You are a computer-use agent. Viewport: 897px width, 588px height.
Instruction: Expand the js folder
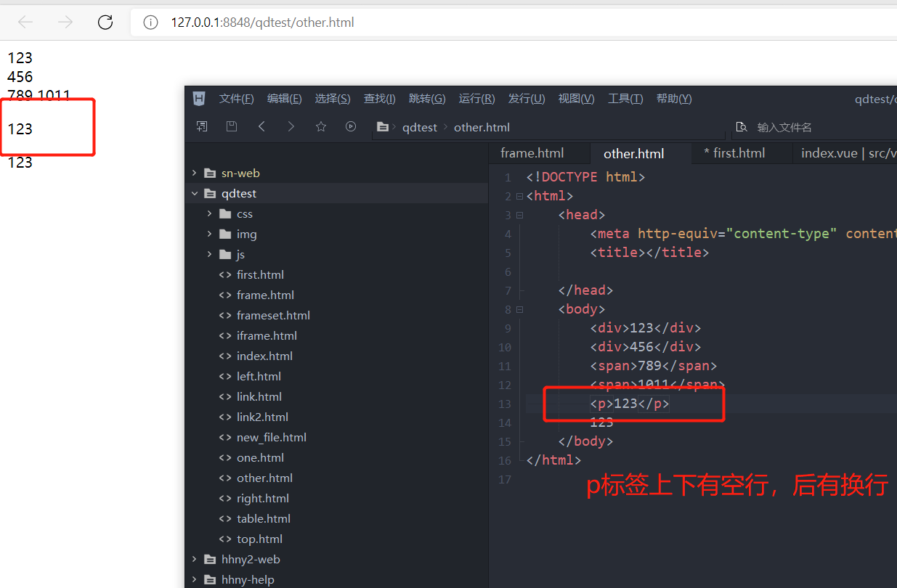[209, 254]
